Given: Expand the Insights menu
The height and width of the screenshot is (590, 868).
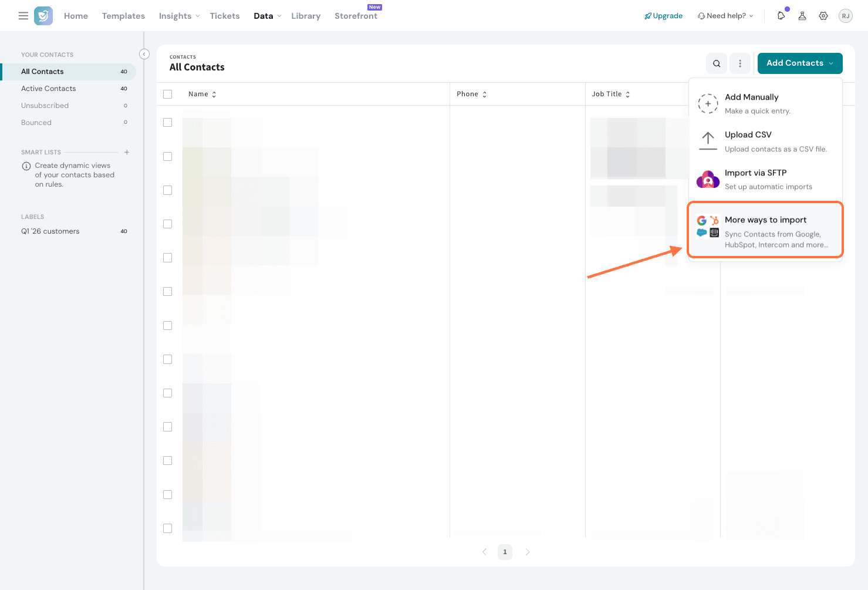Looking at the screenshot, I should coord(179,16).
